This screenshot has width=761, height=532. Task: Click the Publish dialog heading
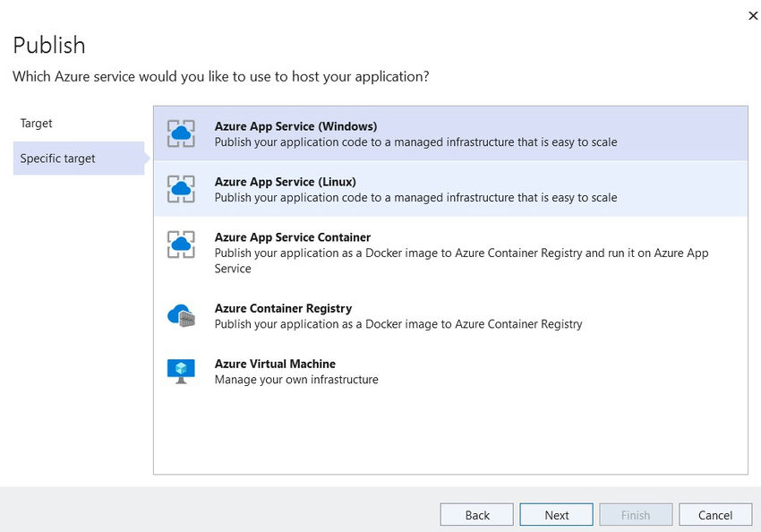click(48, 45)
